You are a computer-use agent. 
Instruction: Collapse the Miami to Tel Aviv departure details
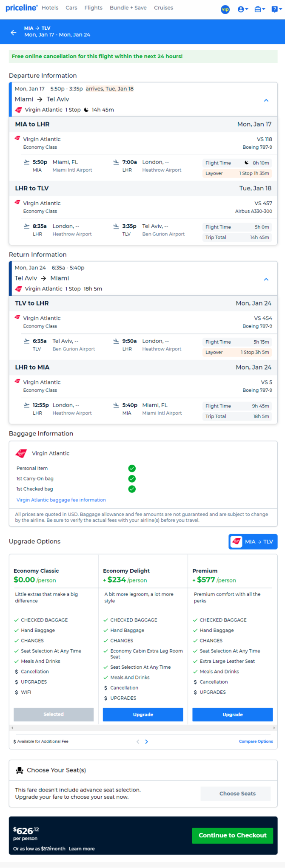(x=266, y=100)
